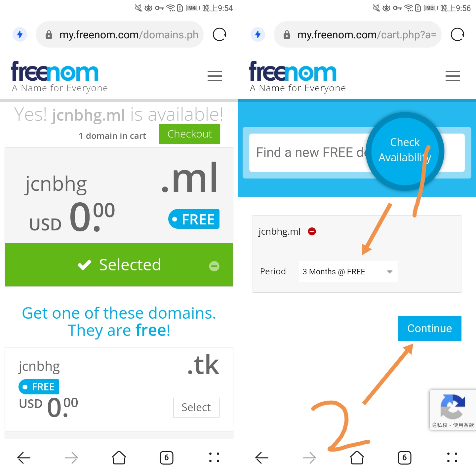Click the reCAPTCHA privacy badge
This screenshot has width=476, height=476.
453,410
